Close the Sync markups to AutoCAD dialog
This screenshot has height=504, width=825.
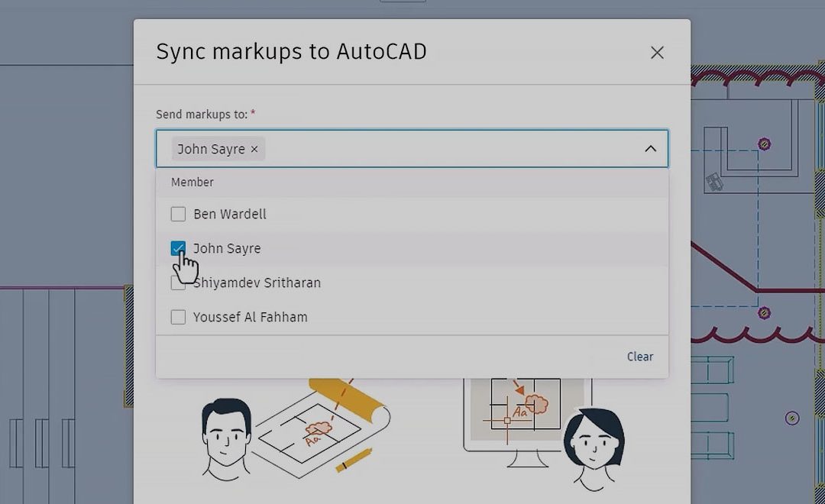[x=657, y=53]
